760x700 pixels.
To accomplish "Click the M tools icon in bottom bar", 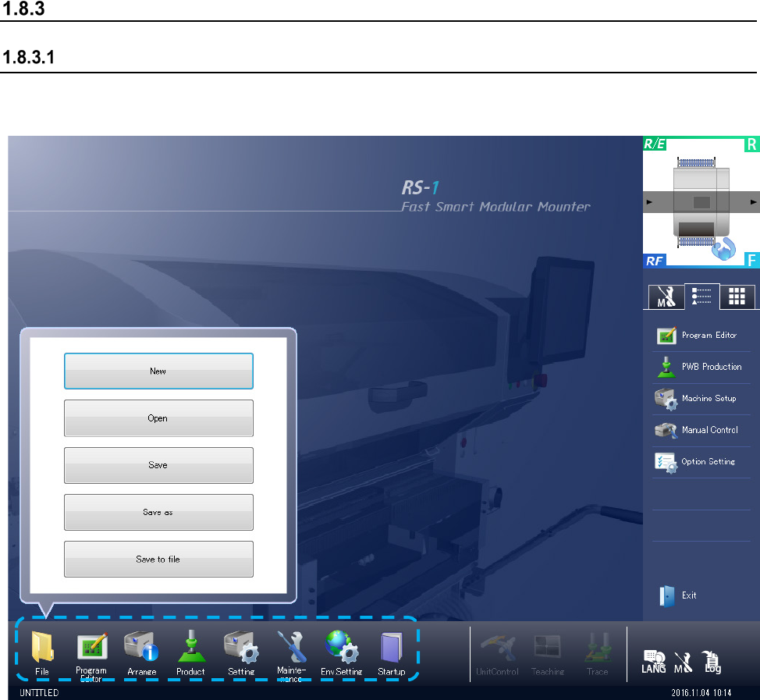I will point(683,663).
